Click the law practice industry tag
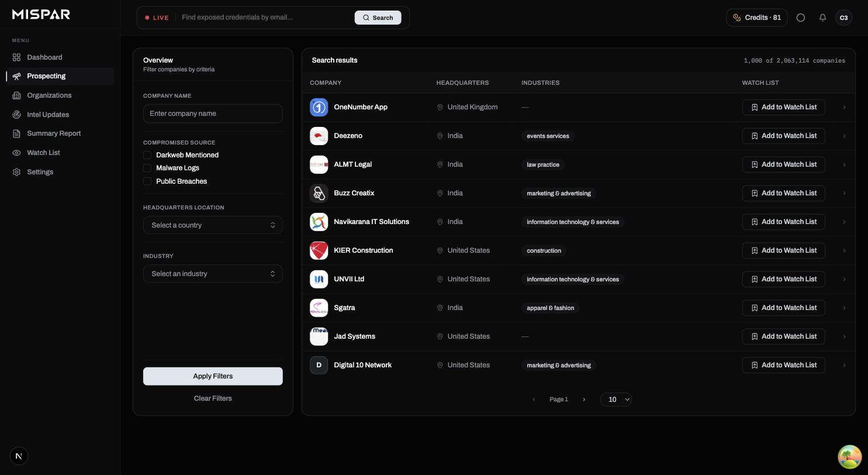 [543, 164]
